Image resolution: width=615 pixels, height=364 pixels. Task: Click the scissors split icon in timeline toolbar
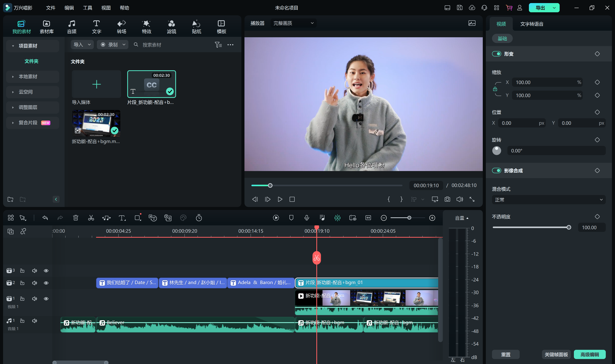[91, 218]
